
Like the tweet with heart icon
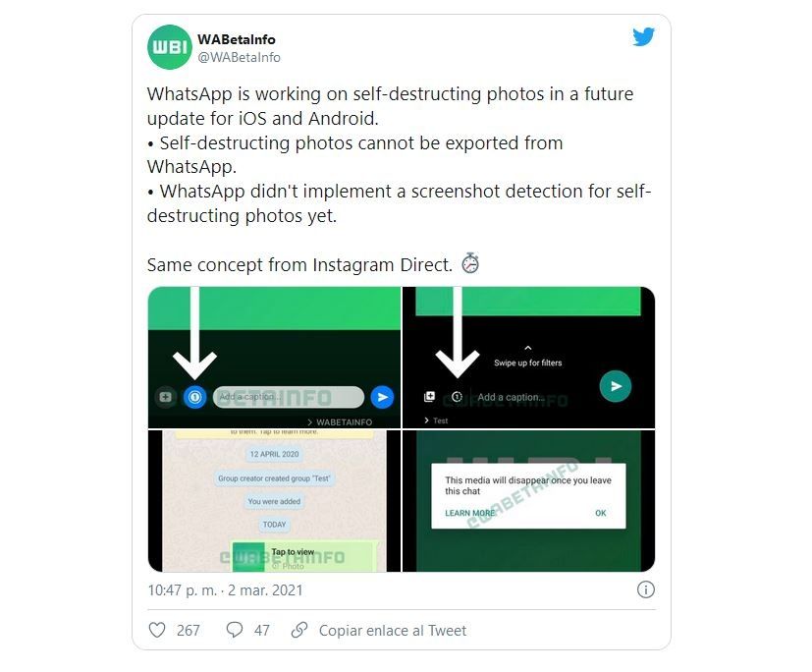tap(157, 630)
